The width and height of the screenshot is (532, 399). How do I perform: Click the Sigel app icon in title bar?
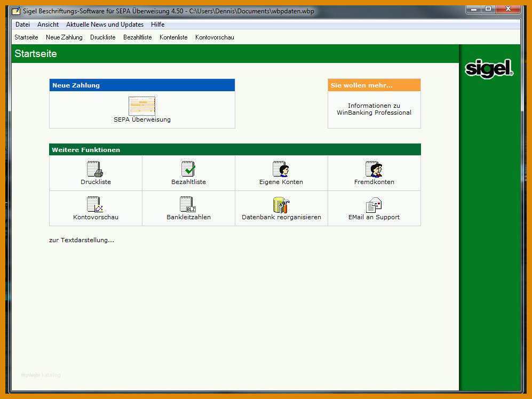click(16, 11)
